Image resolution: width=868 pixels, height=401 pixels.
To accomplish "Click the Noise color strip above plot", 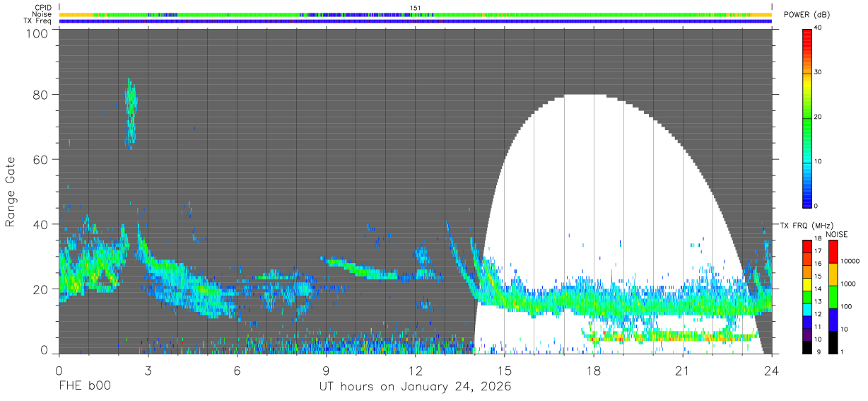I will click(415, 14).
